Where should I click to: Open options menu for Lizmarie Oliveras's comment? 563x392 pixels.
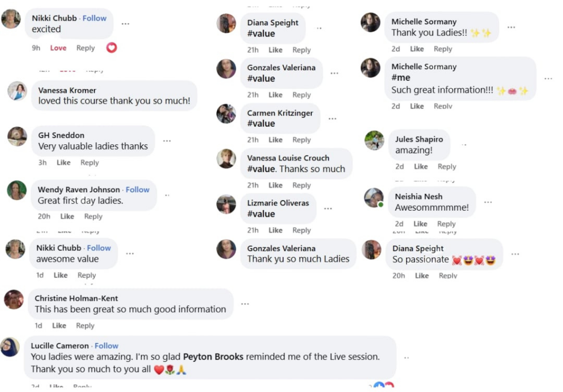coord(328,209)
